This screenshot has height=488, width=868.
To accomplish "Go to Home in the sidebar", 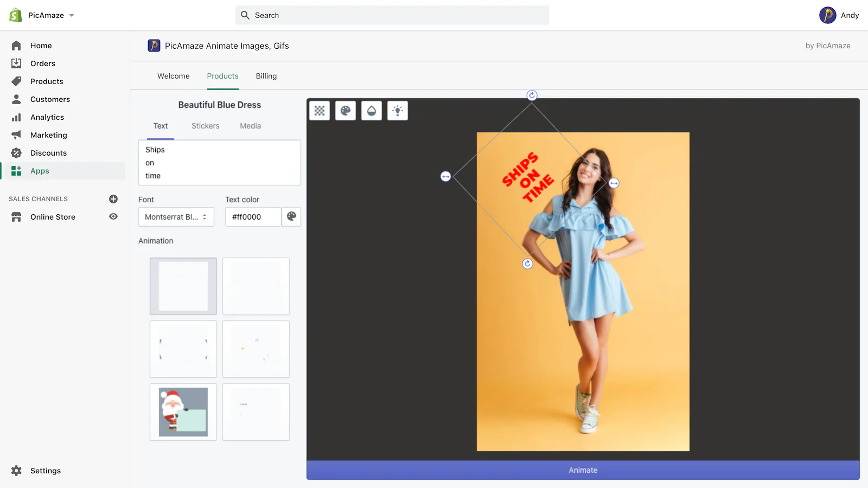I will 41,46.
